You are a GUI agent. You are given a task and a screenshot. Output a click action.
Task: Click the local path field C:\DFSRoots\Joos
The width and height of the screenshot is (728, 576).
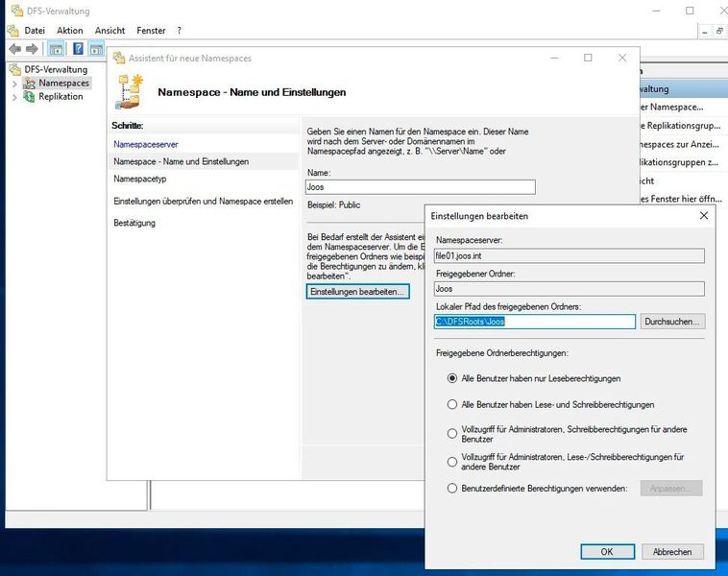tap(535, 322)
